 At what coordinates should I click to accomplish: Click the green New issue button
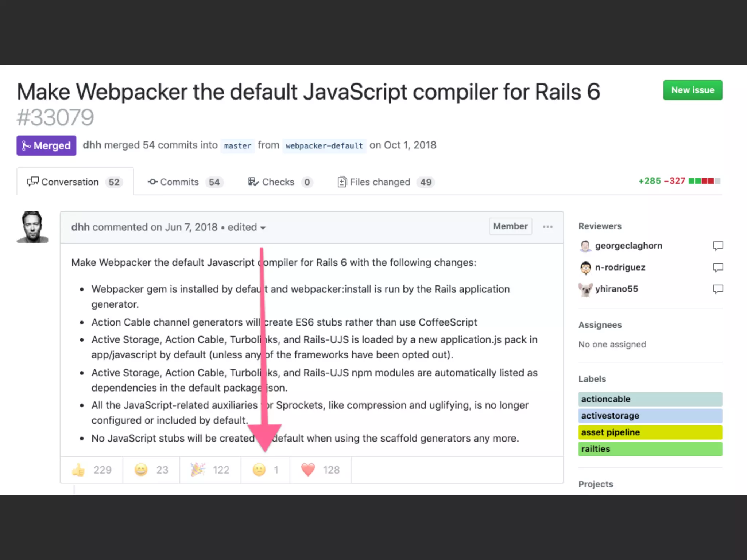click(x=693, y=90)
